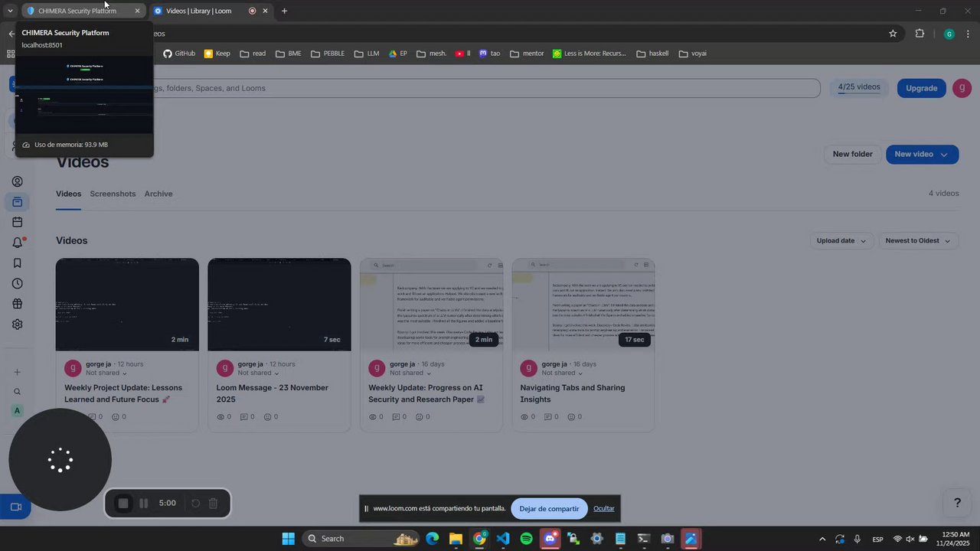
Task: Click reactions smiley on Navigating Tabs card
Action: pyautogui.click(x=571, y=417)
